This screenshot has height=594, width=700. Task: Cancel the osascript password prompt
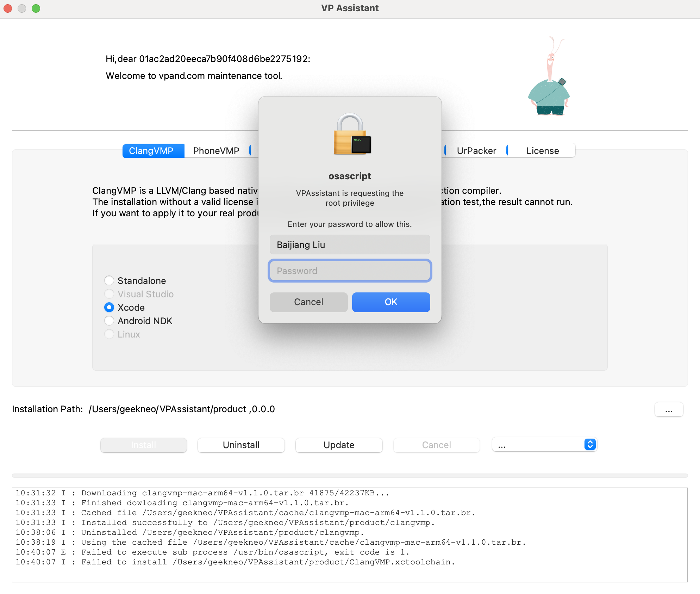[308, 302]
